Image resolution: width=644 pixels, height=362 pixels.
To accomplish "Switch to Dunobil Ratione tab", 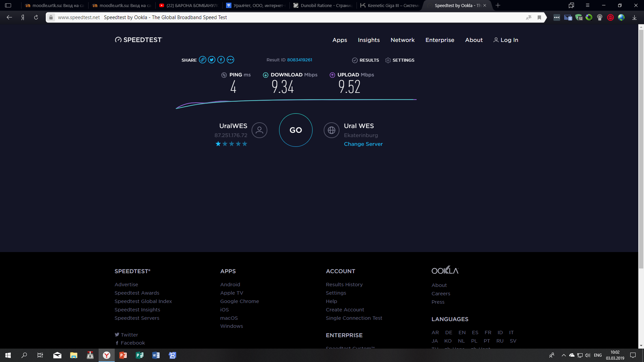I will pyautogui.click(x=323, y=5).
